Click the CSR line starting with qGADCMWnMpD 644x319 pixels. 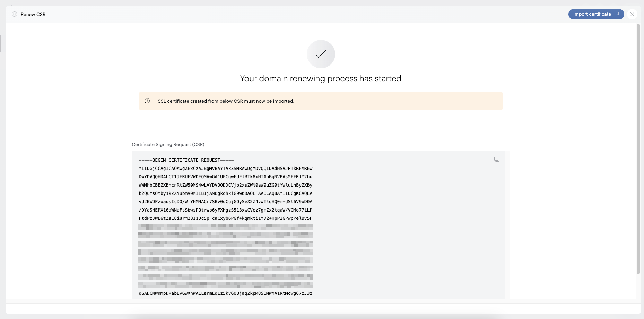226,293
